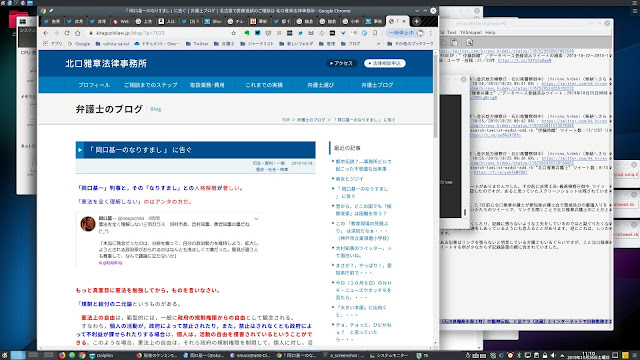Open the 大村知事のツイッター article link
This screenshot has width=640, height=360.
pyautogui.click(x=363, y=251)
